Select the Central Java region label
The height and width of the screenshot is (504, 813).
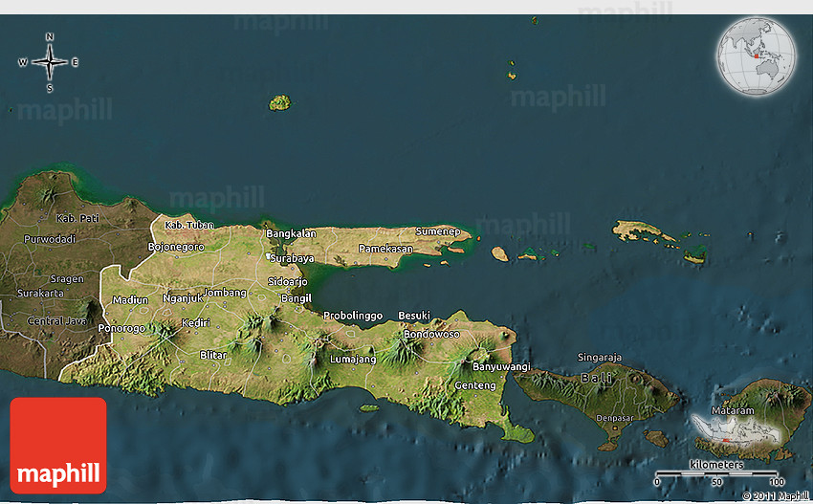56,321
